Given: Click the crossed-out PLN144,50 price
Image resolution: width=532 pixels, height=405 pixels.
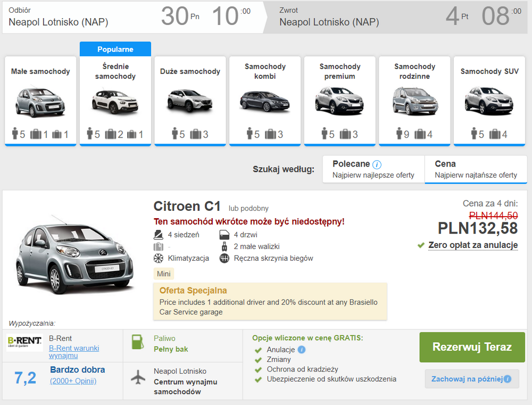Looking at the screenshot, I should (x=493, y=215).
